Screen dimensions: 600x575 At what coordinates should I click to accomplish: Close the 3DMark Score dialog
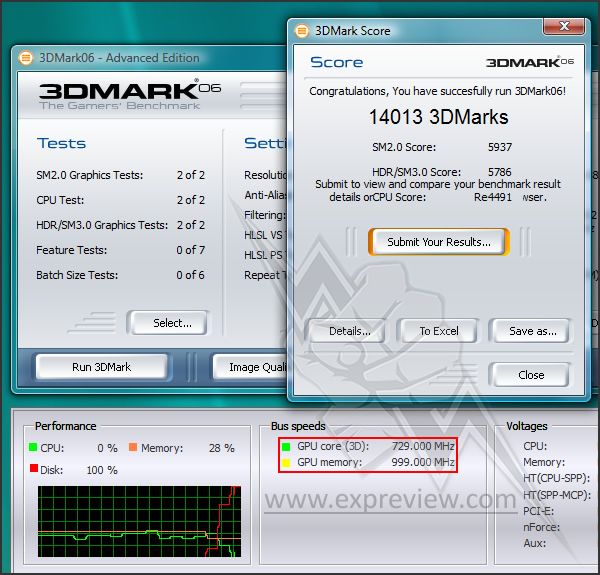pyautogui.click(x=531, y=375)
